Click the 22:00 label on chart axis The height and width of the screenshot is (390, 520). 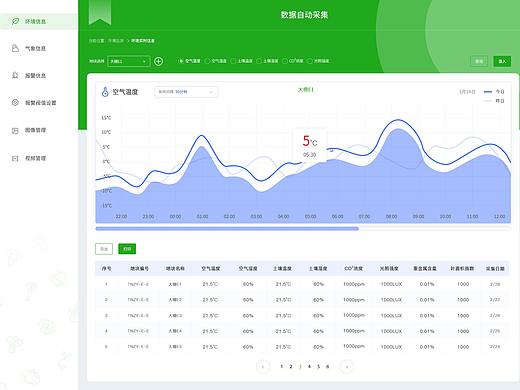pyautogui.click(x=121, y=217)
